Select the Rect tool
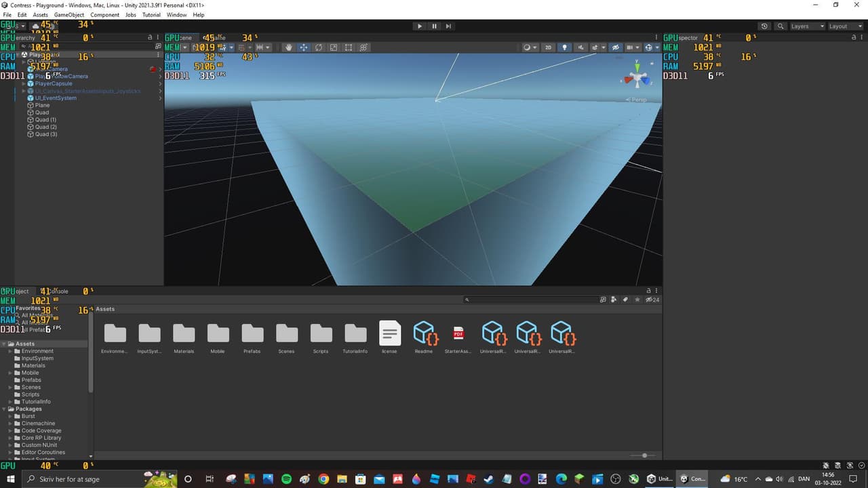This screenshot has width=868, height=488. pyautogui.click(x=349, y=47)
